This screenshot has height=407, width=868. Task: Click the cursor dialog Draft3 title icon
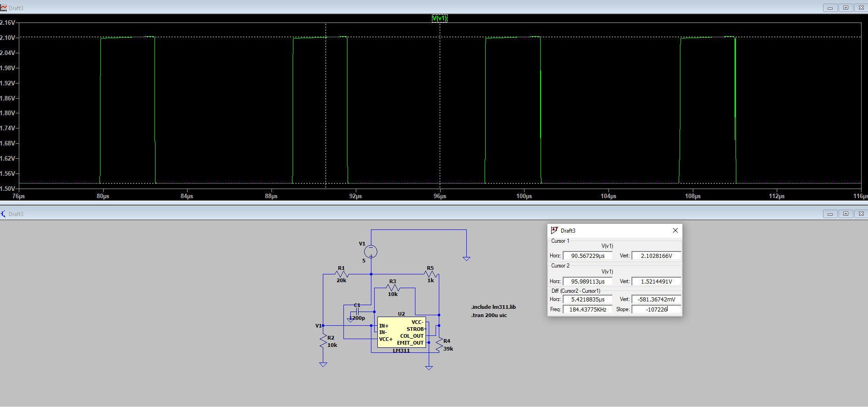[554, 230]
